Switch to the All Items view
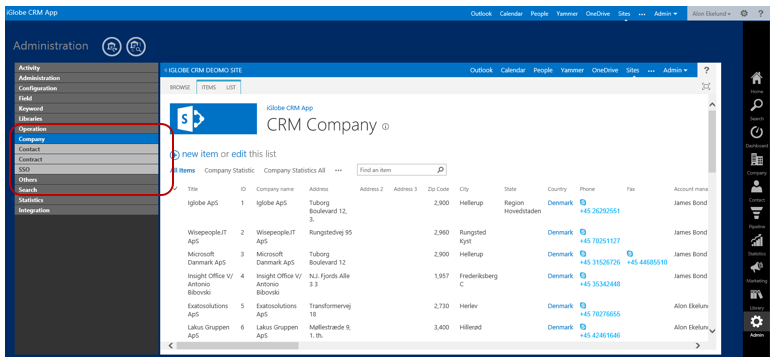Screen dimensions: 773x360 182,170
